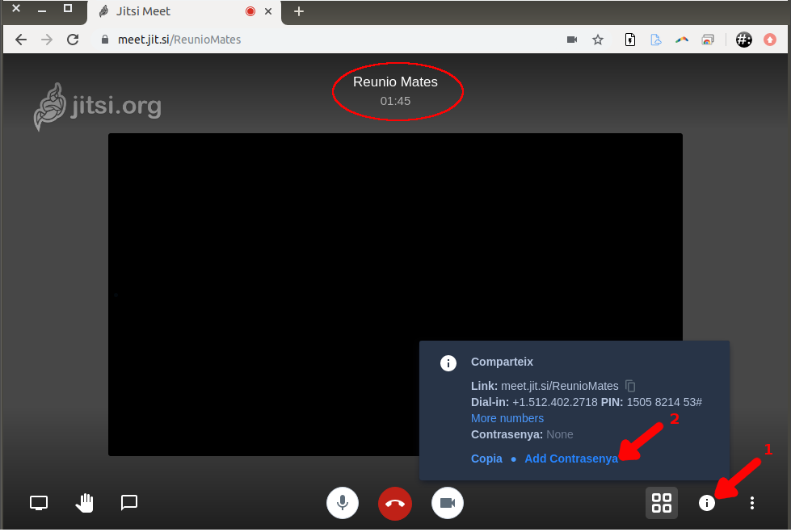Click the camera permission icon in address bar

tap(572, 40)
